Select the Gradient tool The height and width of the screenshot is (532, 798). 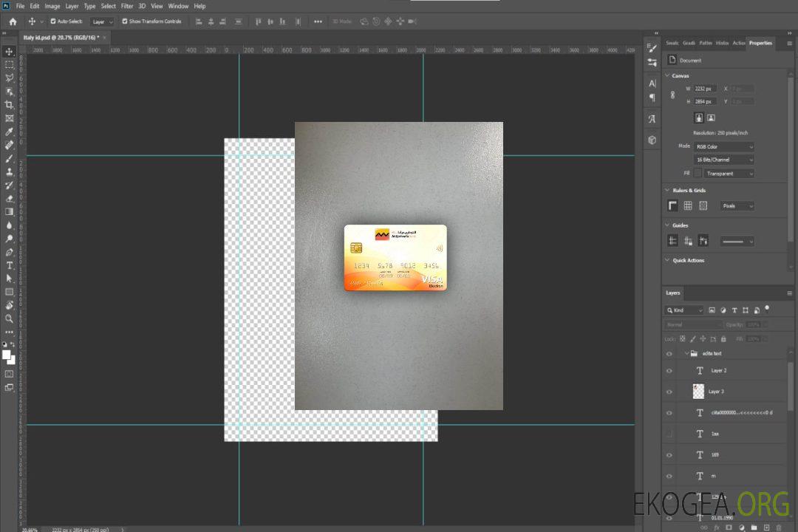(x=9, y=212)
